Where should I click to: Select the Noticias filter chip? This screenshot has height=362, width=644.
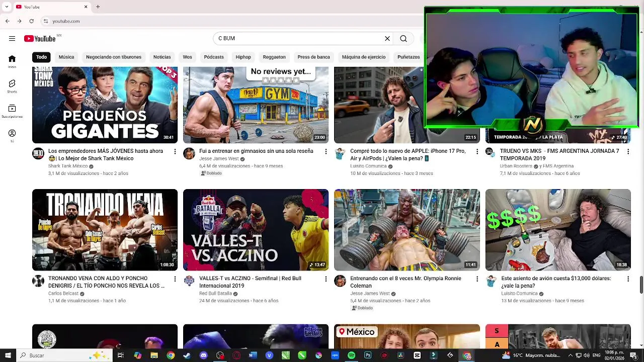162,57
